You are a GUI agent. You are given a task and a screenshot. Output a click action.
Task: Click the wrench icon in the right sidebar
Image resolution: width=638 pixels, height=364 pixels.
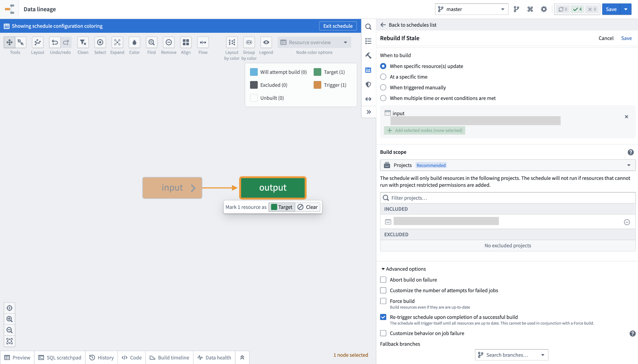[x=368, y=56]
